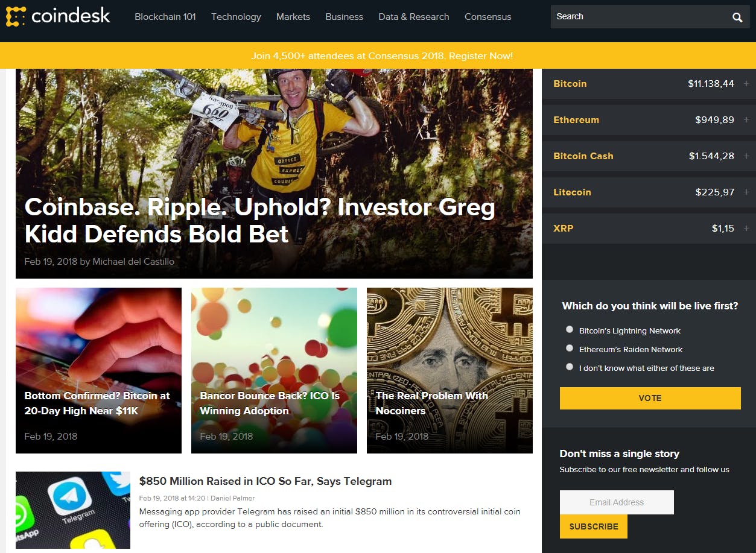Open The Real Problem With Nocoiners tile
The width and height of the screenshot is (756, 553).
[449, 370]
